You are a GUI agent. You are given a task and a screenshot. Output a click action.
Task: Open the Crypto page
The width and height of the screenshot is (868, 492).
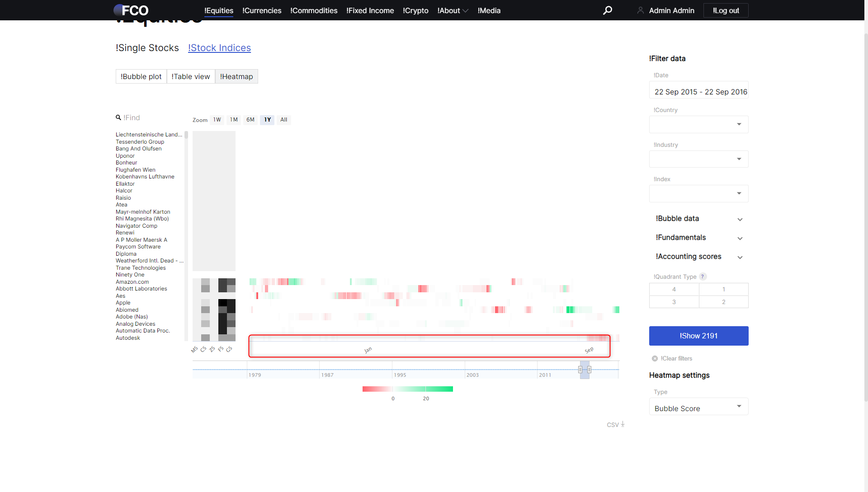[415, 10]
